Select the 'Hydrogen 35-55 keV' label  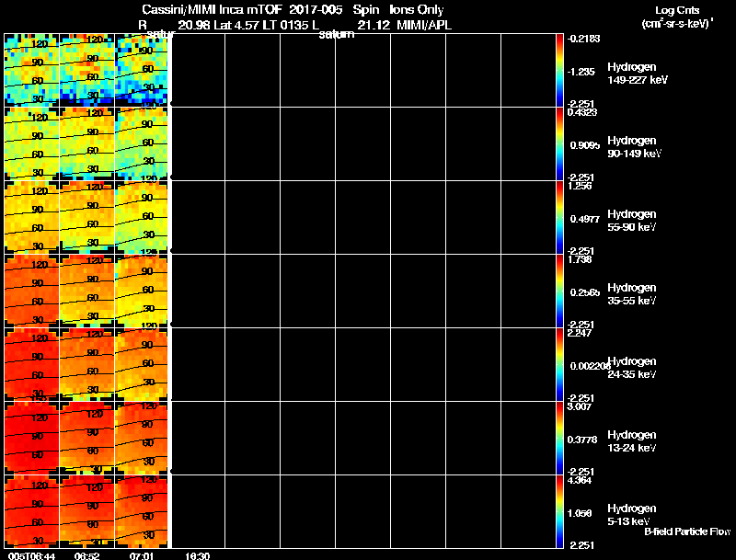[x=632, y=294]
